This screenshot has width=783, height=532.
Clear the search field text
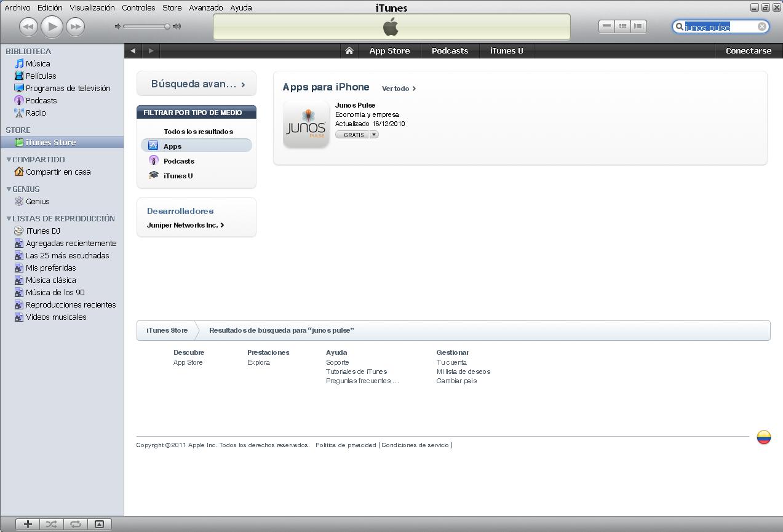tap(762, 26)
